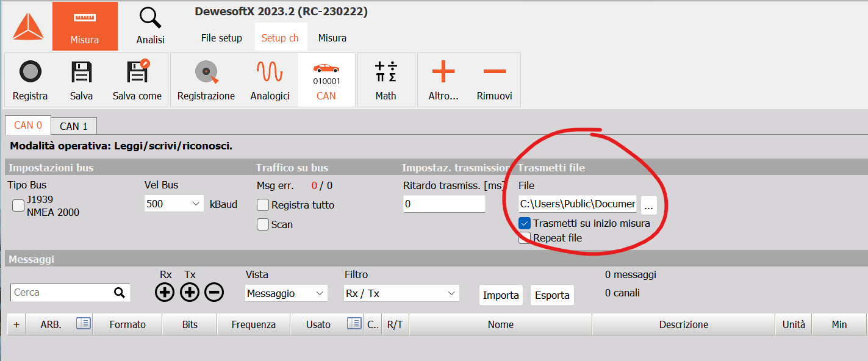Remove a module with Rimuovi

point(494,80)
